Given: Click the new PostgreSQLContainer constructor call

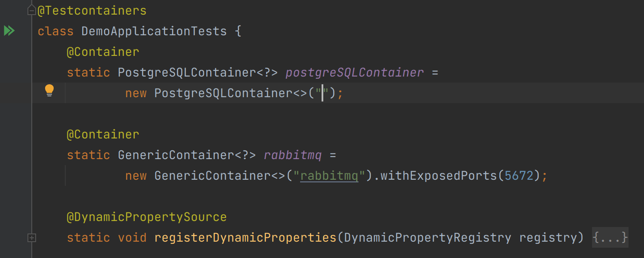Looking at the screenshot, I should (223, 93).
